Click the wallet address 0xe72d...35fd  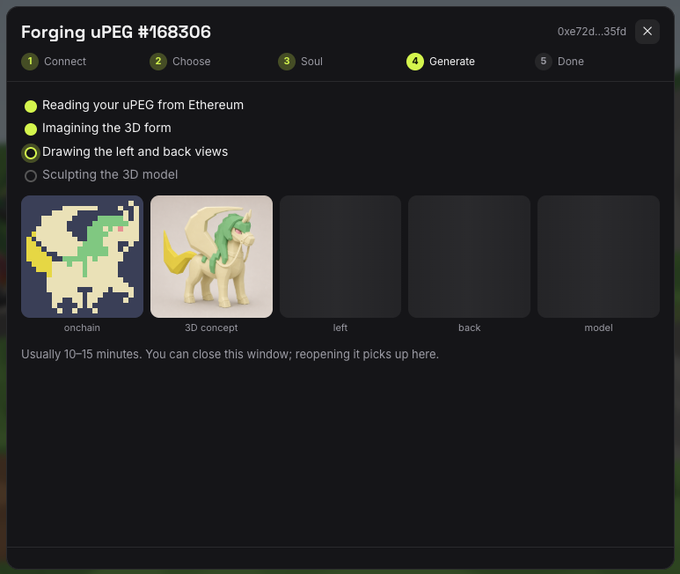(x=592, y=32)
